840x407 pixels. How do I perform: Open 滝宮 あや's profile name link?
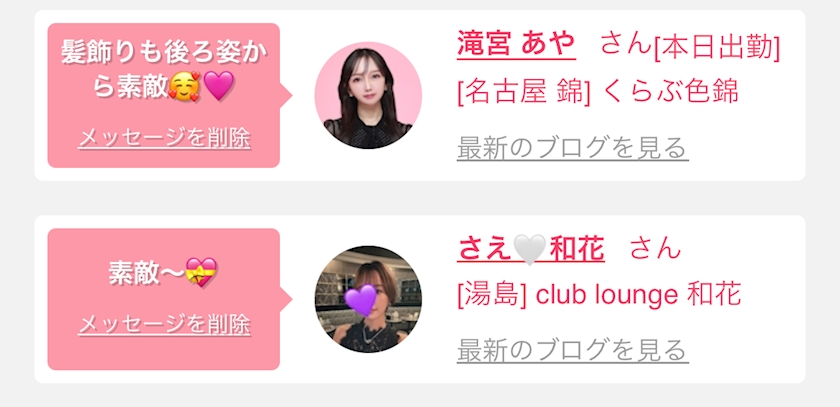[516, 44]
